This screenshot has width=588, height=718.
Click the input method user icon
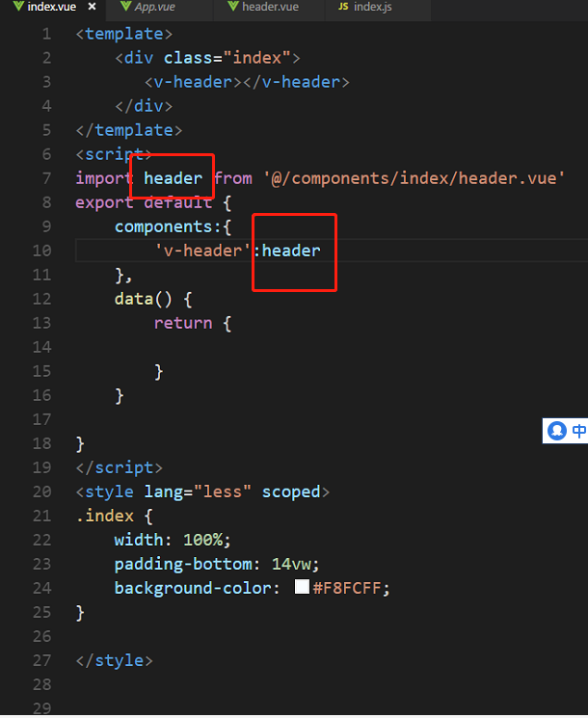[x=557, y=431]
